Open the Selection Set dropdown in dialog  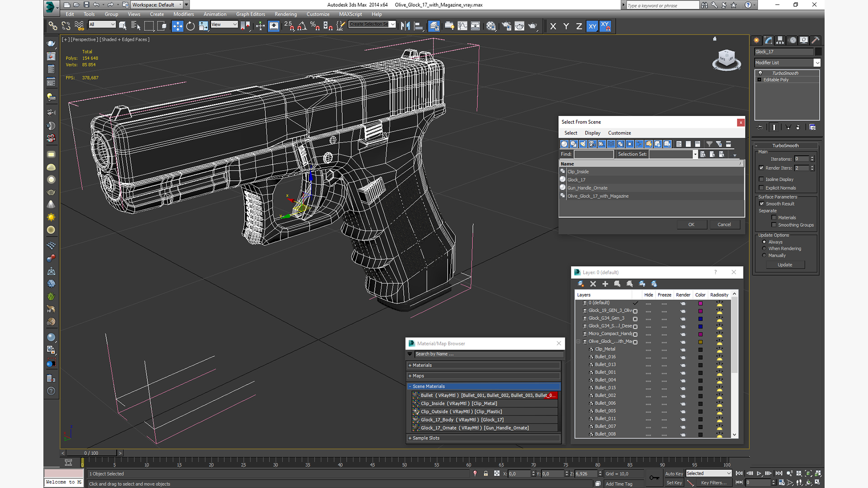[x=695, y=155]
